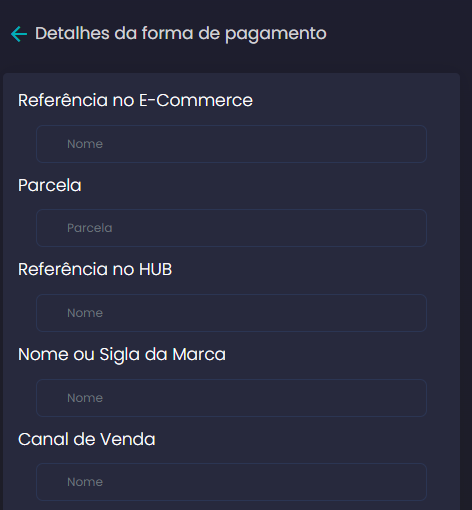Click the Nome placeholder under Nome ou Sigla da Marca

click(x=85, y=398)
